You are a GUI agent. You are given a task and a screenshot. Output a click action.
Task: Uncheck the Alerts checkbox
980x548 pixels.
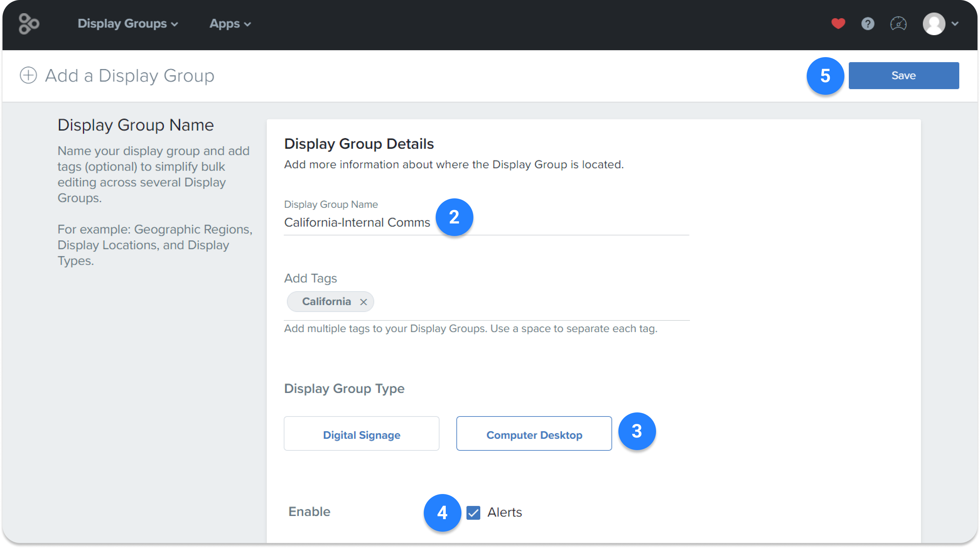pyautogui.click(x=473, y=513)
